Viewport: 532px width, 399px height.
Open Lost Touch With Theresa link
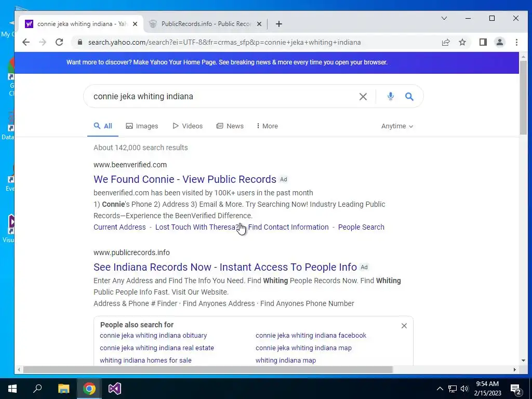[197, 227]
